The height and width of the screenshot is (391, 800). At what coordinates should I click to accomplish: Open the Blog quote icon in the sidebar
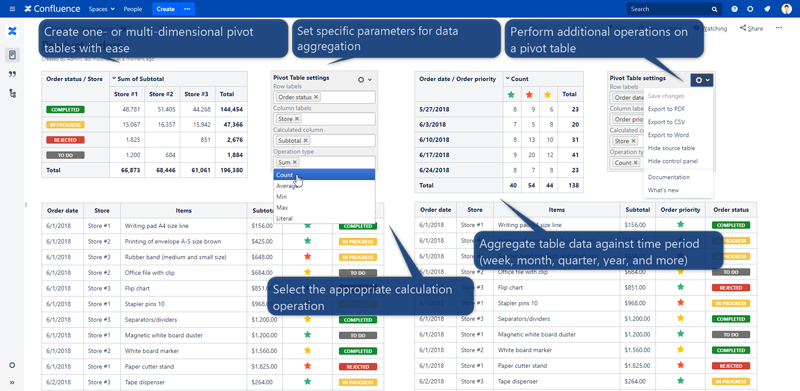(13, 75)
